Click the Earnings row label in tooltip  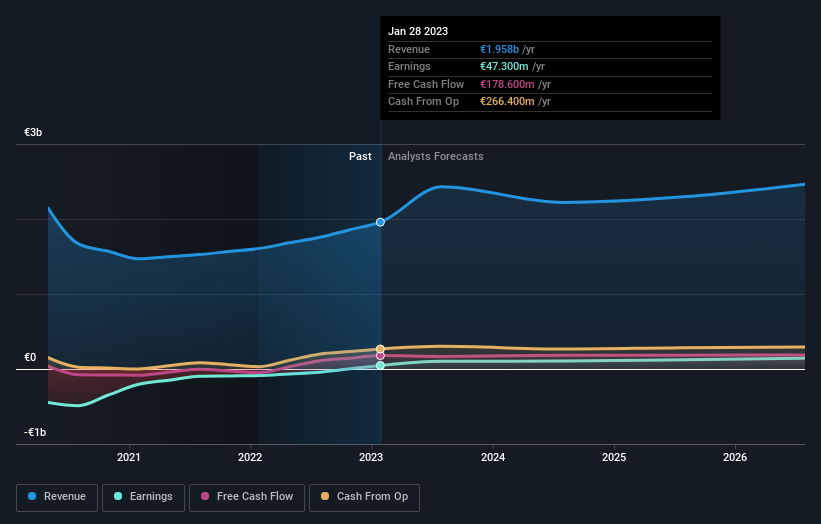pyautogui.click(x=409, y=66)
